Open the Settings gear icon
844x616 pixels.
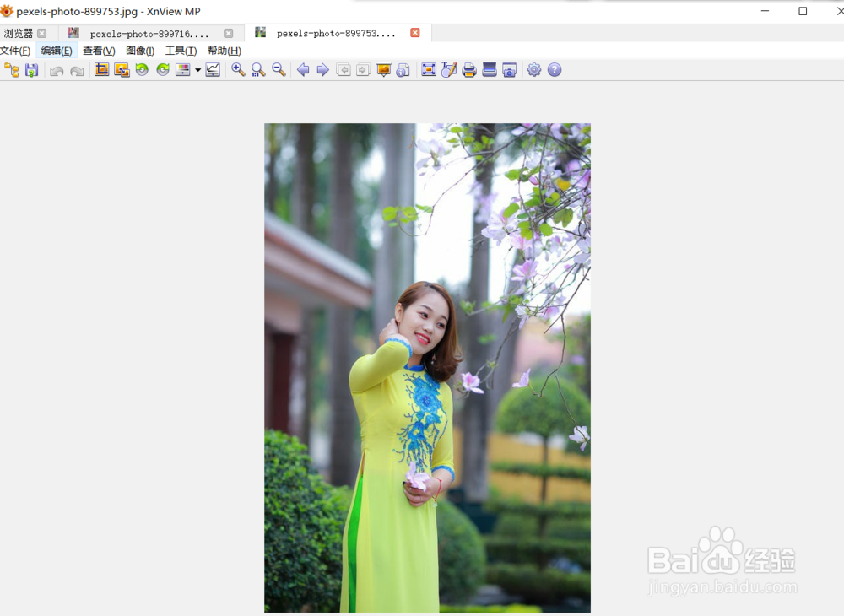(534, 70)
